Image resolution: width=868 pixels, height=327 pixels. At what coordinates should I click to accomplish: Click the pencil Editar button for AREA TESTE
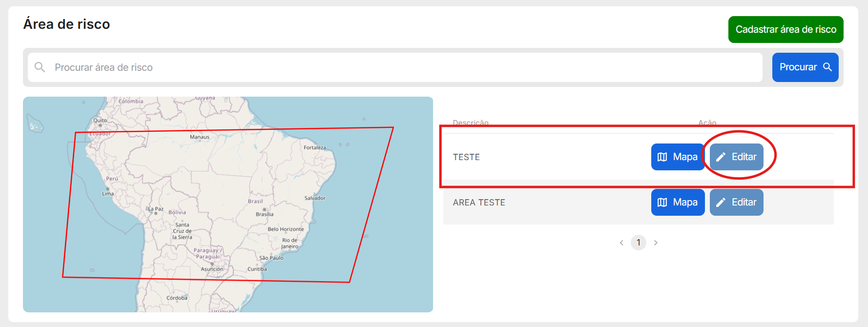(x=736, y=202)
